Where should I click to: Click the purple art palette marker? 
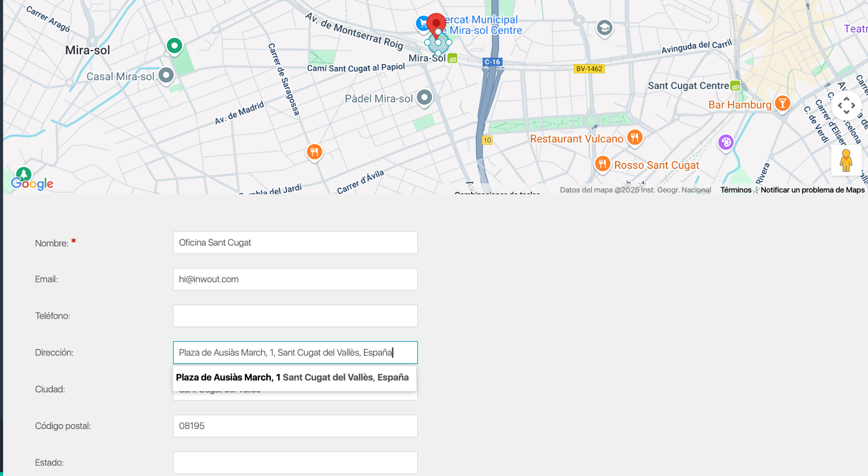click(x=726, y=143)
